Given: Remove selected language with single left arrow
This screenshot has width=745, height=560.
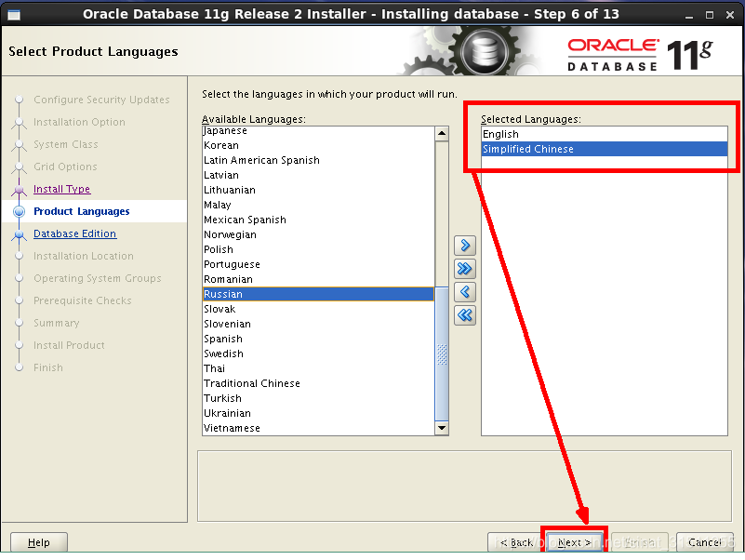Looking at the screenshot, I should (465, 291).
